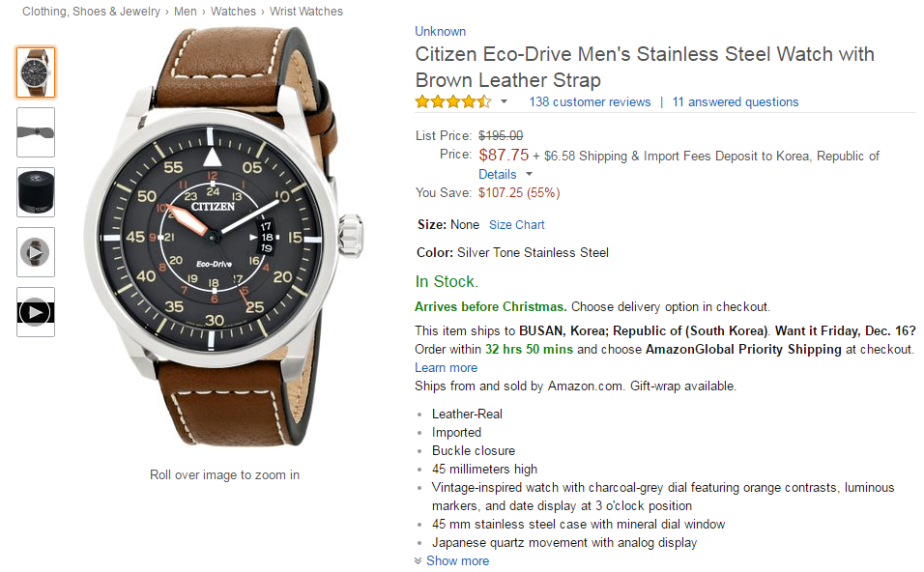924x572 pixels.
Task: Go to Clothing, Shoes & Jewelry breadcrumb
Action: (93, 12)
